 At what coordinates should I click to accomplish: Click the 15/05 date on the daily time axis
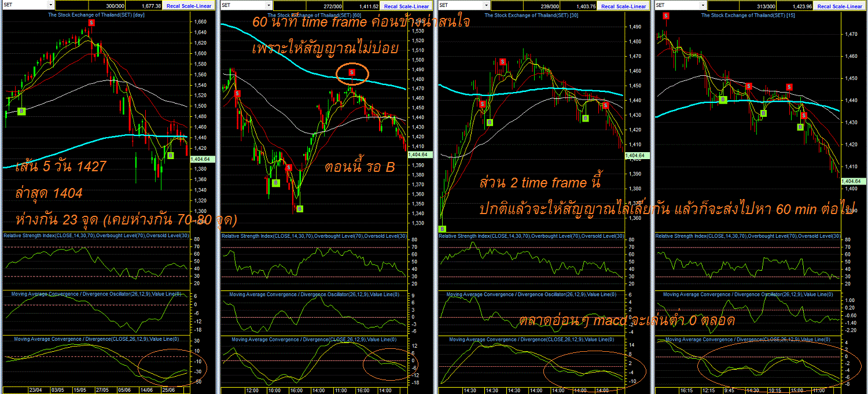coord(80,390)
